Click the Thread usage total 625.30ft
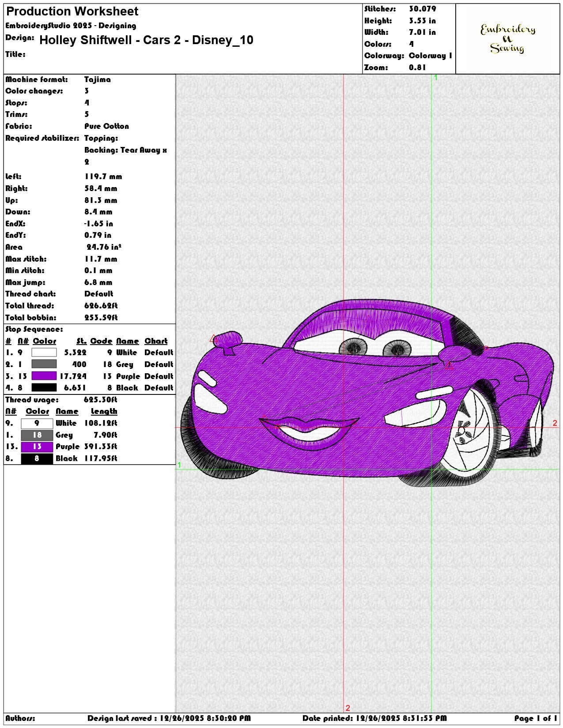The image size is (563, 728). point(100,400)
